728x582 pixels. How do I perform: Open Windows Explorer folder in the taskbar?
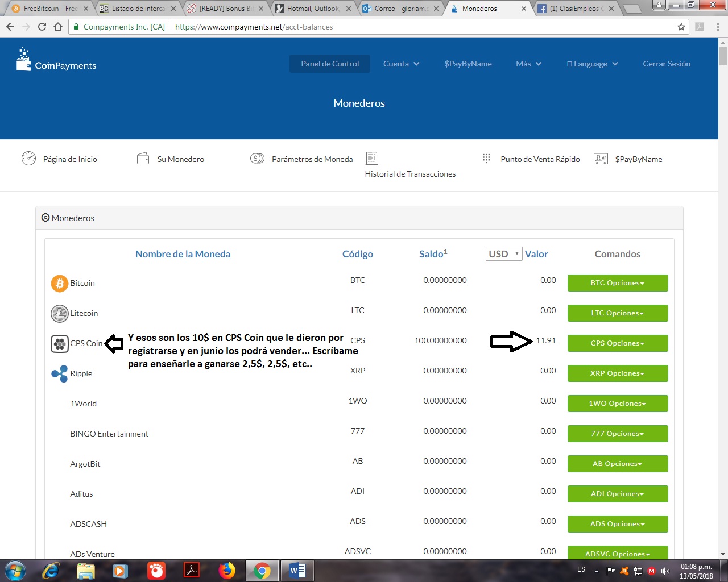click(x=85, y=571)
